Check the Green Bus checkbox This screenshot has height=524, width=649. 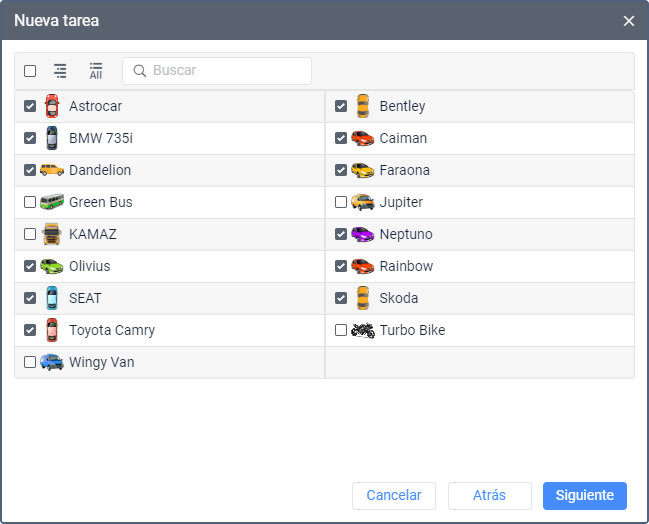(30, 202)
